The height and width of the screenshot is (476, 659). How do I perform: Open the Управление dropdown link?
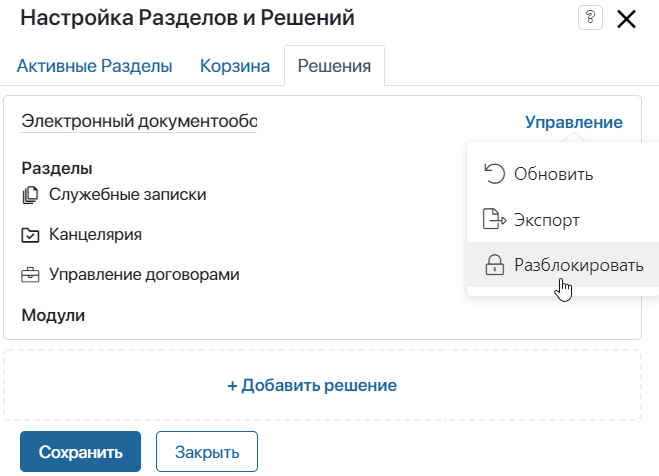pos(574,122)
